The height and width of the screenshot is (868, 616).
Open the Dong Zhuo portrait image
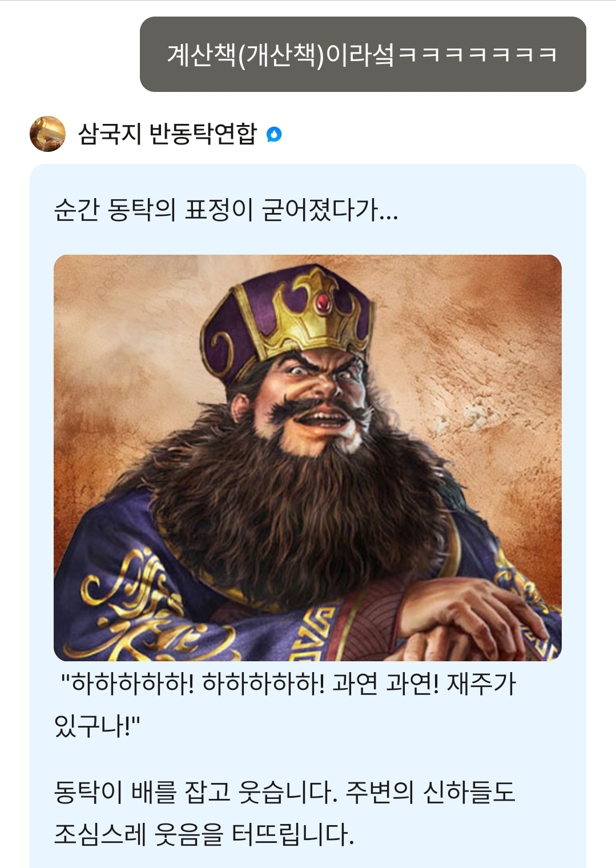[x=308, y=457]
